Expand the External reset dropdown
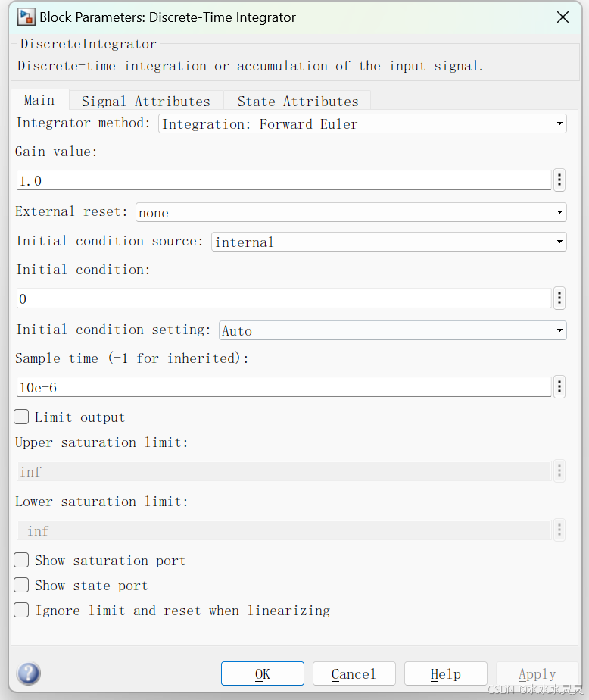589x700 pixels. tap(351, 213)
